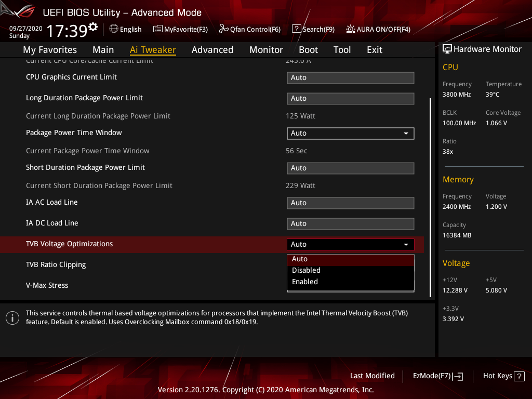Open Search(F9) question icon
This screenshot has width=532, height=399.
296,29
